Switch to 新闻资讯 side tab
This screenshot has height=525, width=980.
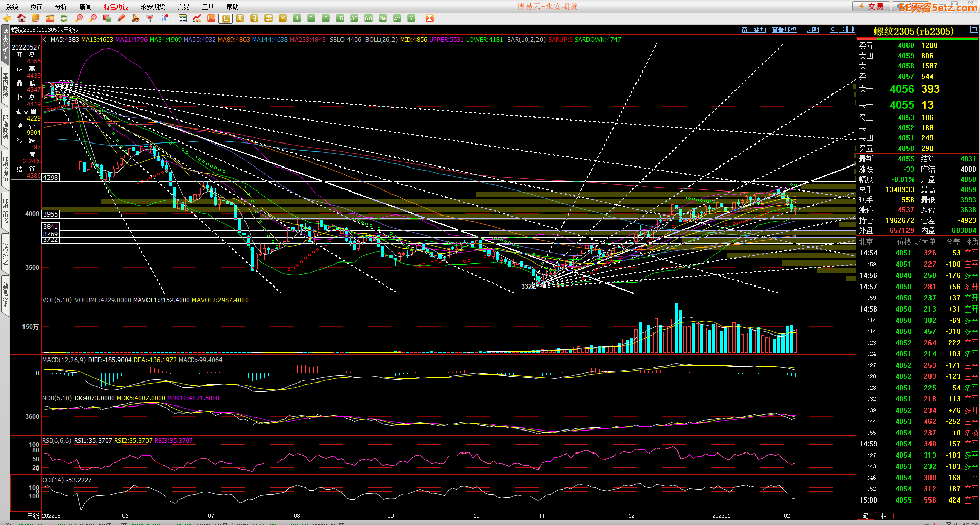(5, 295)
